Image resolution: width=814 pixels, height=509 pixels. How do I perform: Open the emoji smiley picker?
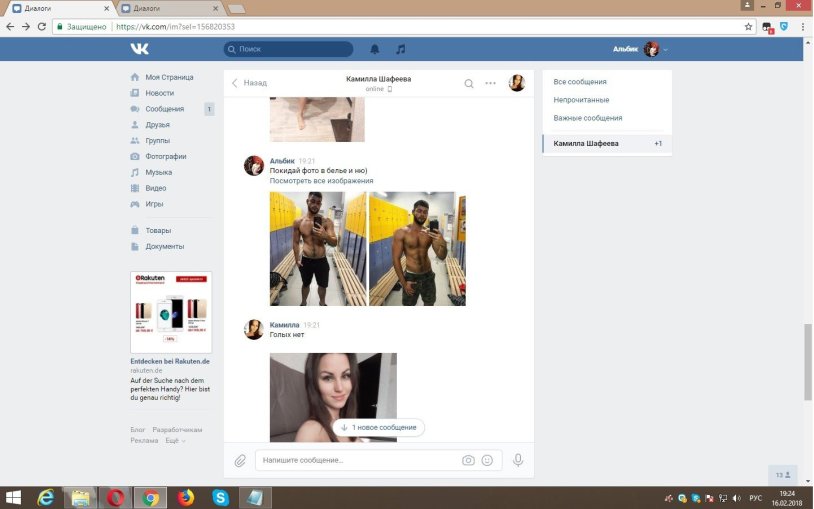(x=487, y=460)
